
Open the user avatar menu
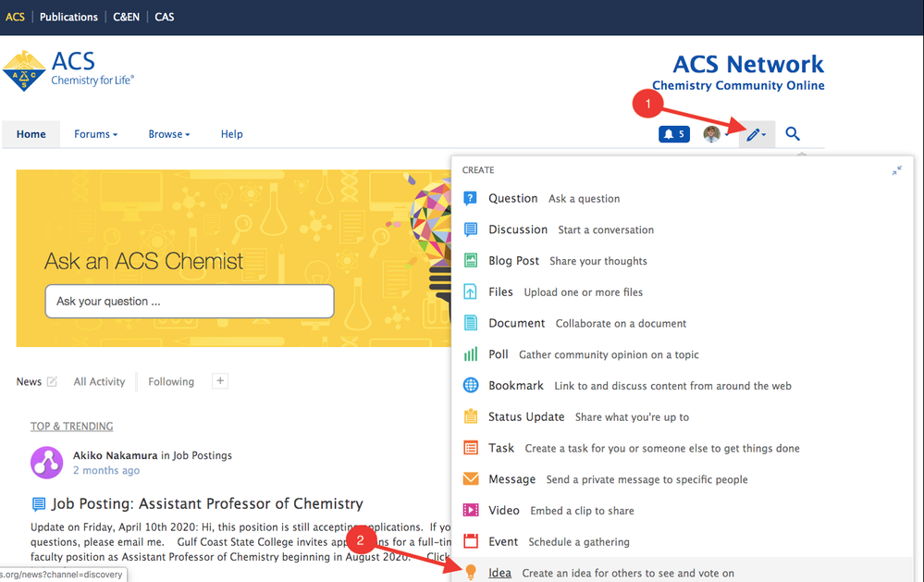tap(711, 134)
